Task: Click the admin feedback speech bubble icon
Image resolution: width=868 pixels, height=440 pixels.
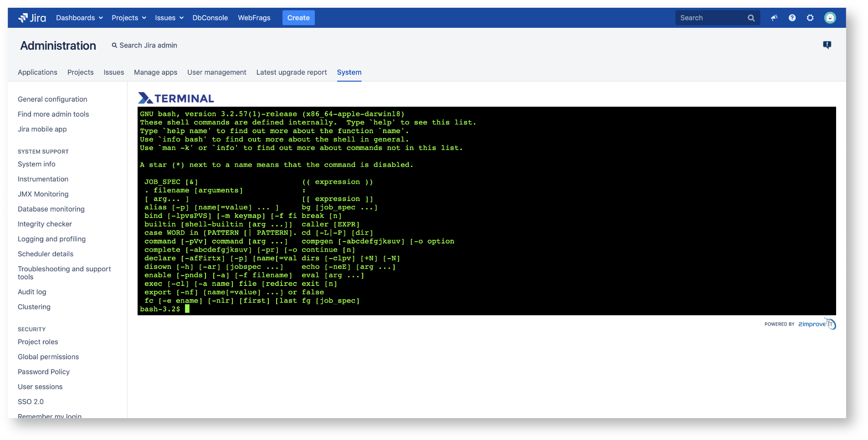Action: coord(827,45)
